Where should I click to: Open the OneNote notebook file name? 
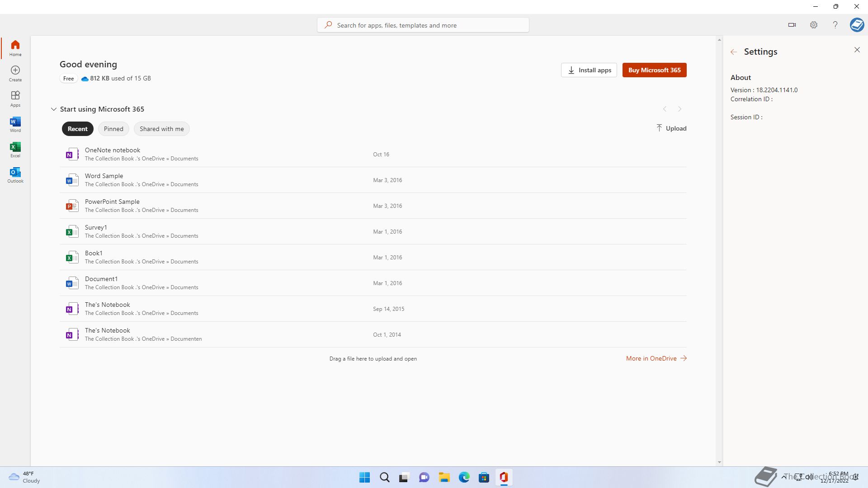[113, 150]
